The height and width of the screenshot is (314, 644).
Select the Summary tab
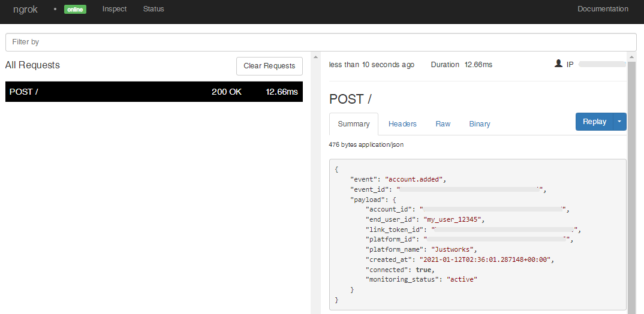click(x=354, y=124)
